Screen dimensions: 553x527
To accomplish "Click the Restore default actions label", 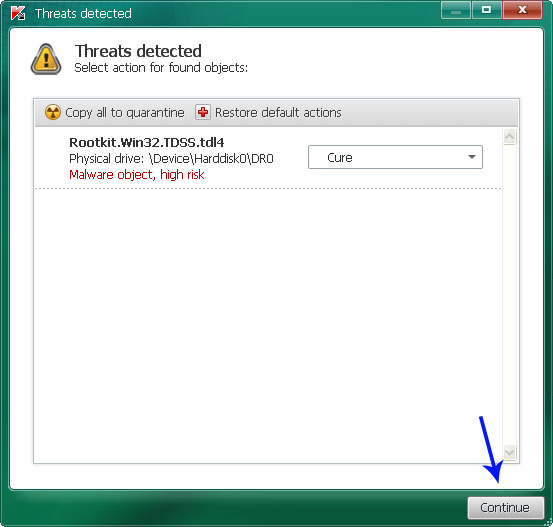I will pos(278,113).
